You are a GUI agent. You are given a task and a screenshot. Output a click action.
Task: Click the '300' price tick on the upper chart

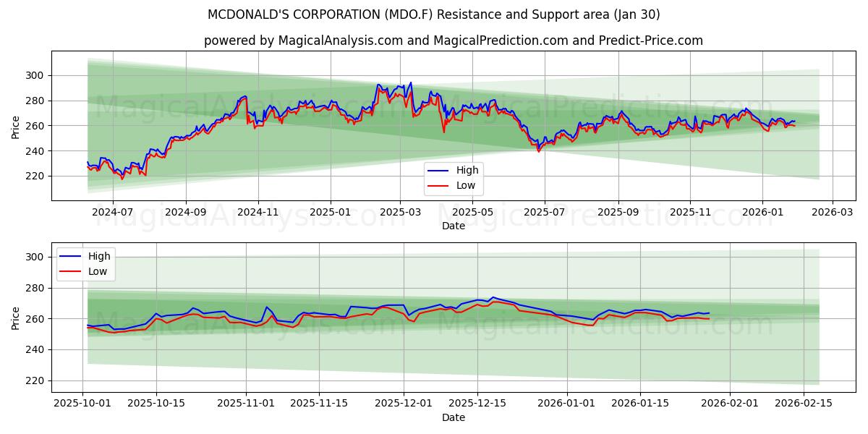click(x=36, y=75)
